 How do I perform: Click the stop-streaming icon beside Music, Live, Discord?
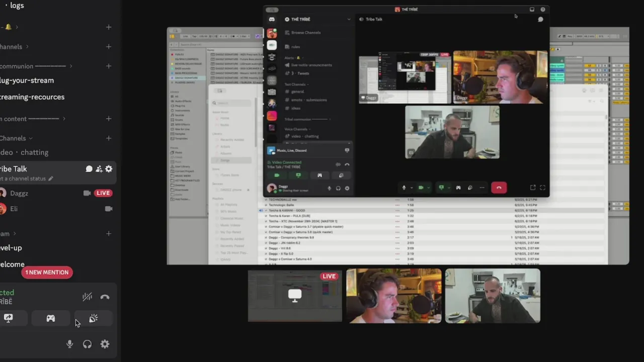pyautogui.click(x=347, y=150)
